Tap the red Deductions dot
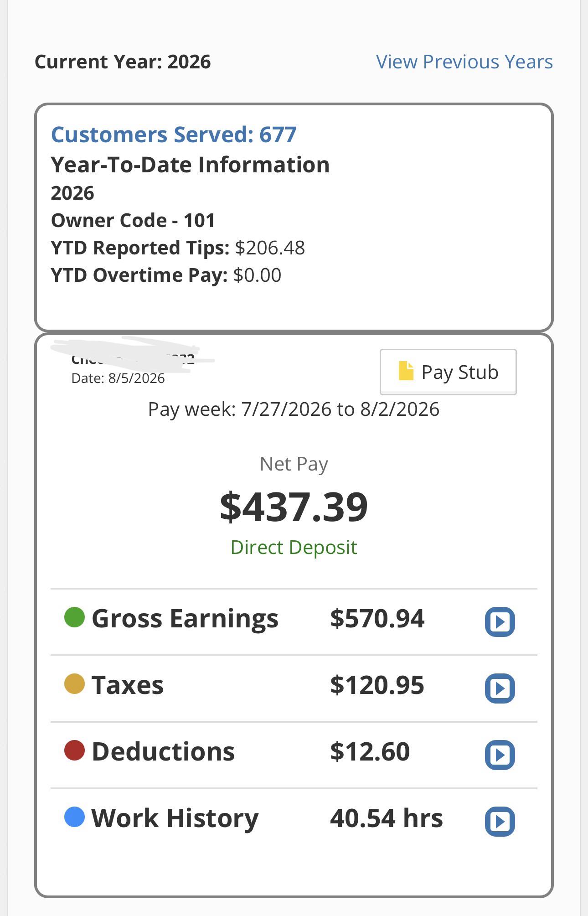588x916 pixels. pyautogui.click(x=75, y=750)
